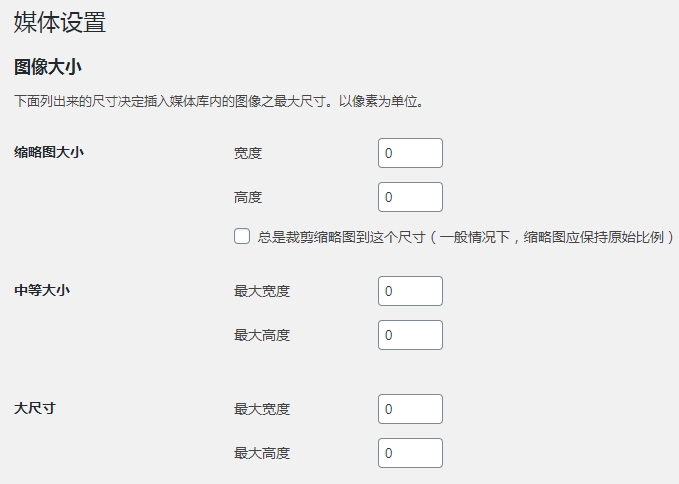Click the 最大宽度 label in 中等大小 row
This screenshot has width=679, height=484.
pyautogui.click(x=262, y=291)
